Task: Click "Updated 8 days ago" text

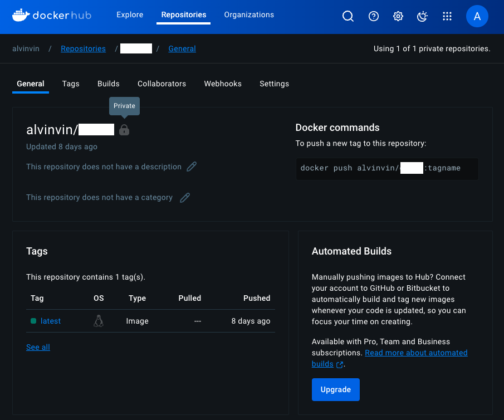Action: [62, 146]
